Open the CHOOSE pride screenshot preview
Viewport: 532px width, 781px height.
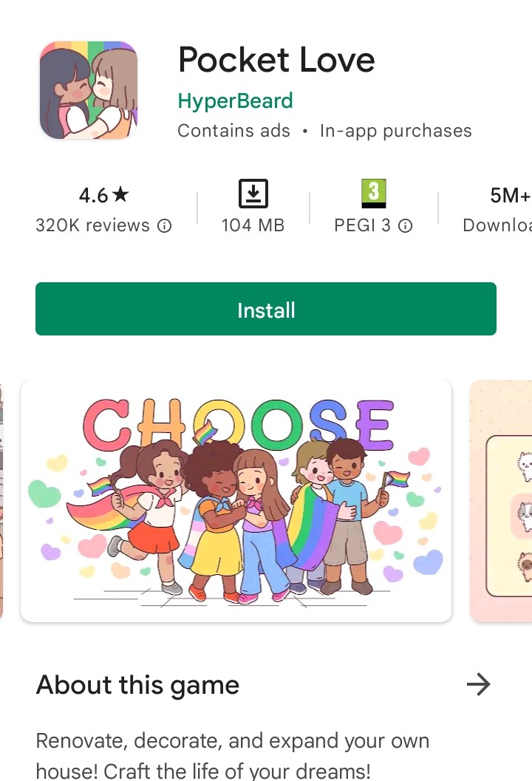point(236,501)
